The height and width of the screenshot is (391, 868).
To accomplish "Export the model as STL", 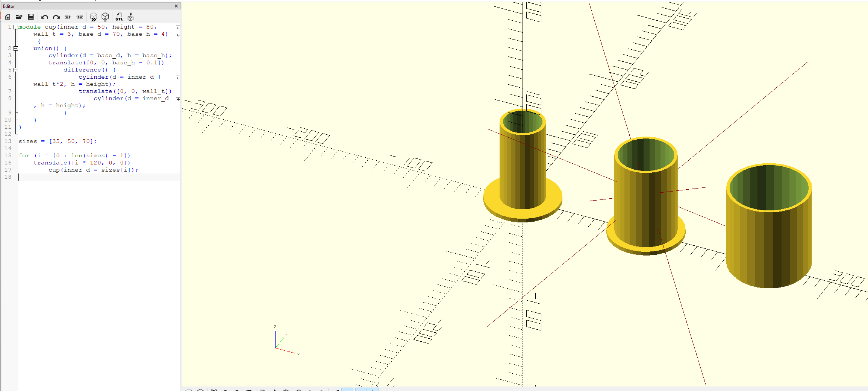I will (119, 17).
